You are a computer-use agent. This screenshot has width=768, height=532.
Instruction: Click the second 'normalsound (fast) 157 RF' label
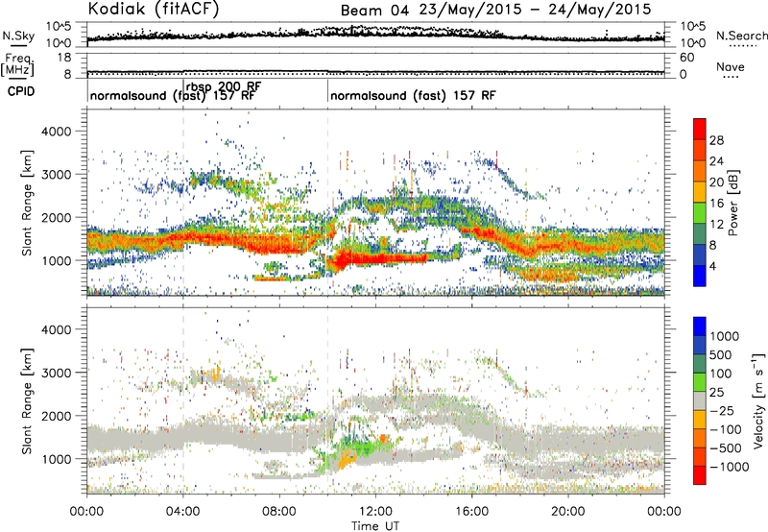413,95
